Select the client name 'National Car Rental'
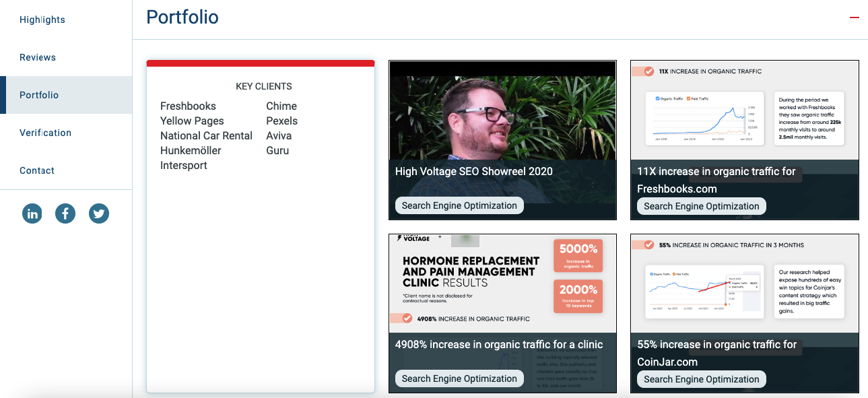The height and width of the screenshot is (398, 868). coord(206,135)
